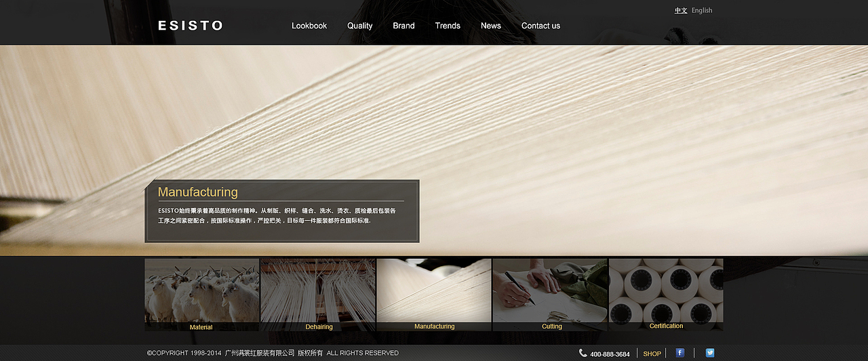Screen dimensions: 868x361
Task: Click the copyright 1998-2014 text
Action: (184, 353)
